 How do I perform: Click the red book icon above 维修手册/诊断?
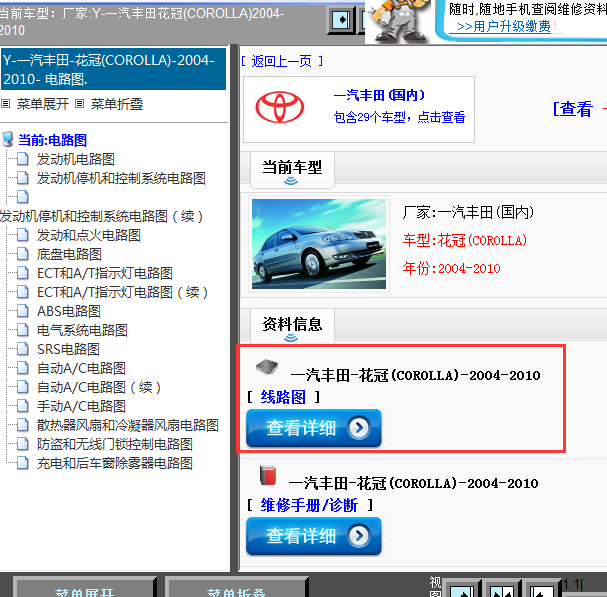[x=268, y=475]
